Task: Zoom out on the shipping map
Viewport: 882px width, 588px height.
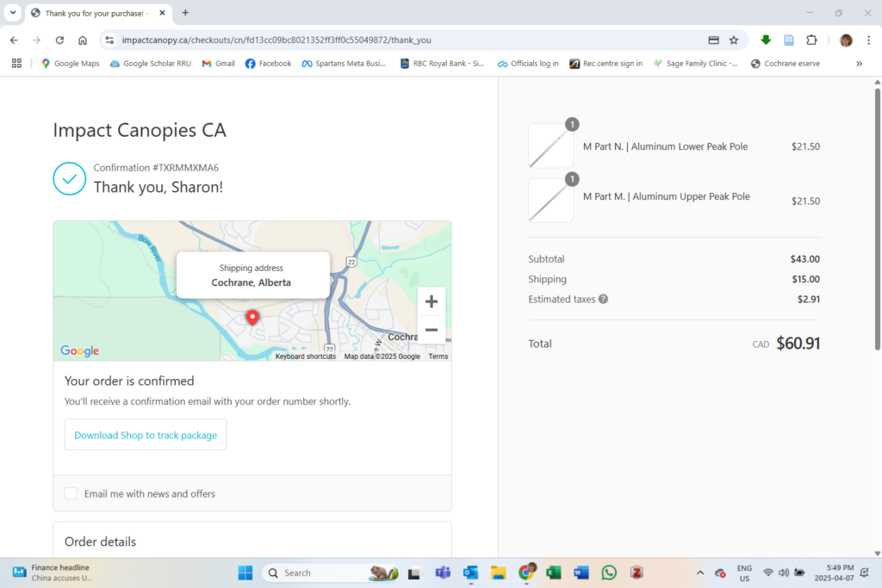Action: coord(432,330)
